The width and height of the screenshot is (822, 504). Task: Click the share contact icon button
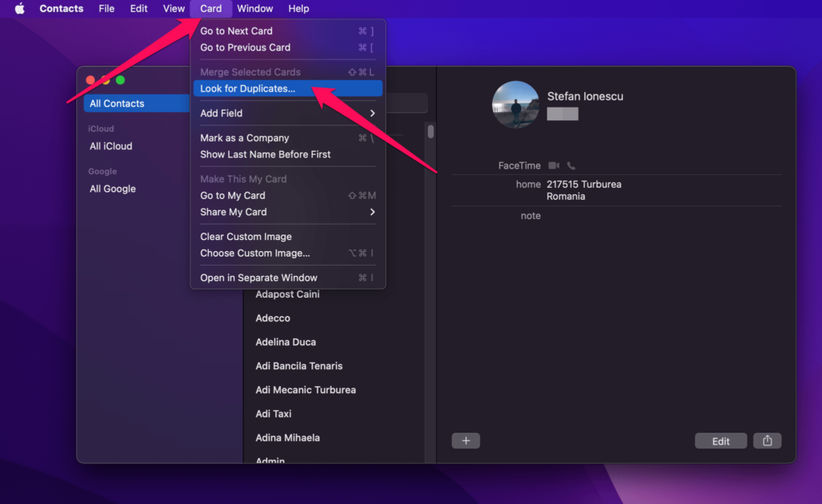pyautogui.click(x=767, y=441)
